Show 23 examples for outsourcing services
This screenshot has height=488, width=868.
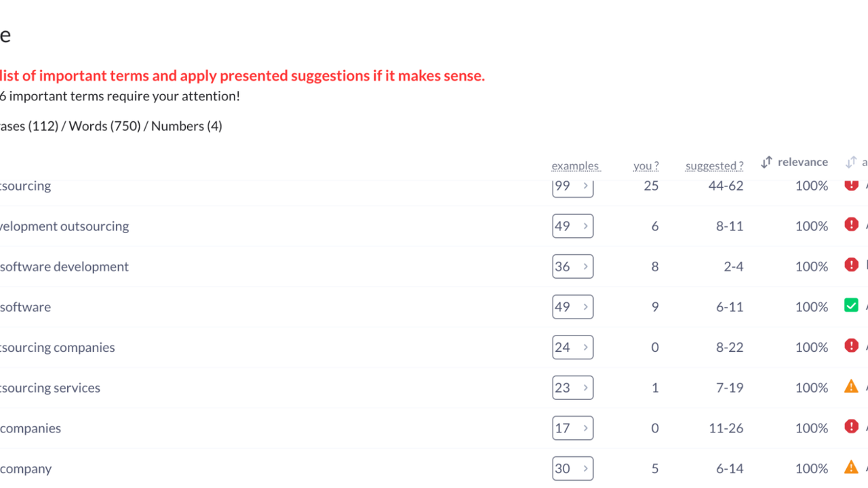click(572, 388)
